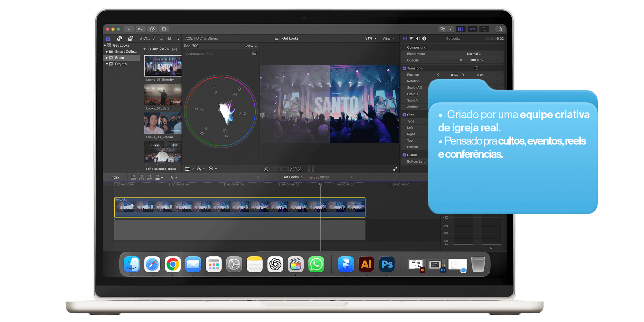Select the Looks_02_Betel thumbnail
644x322 pixels.
tap(163, 94)
